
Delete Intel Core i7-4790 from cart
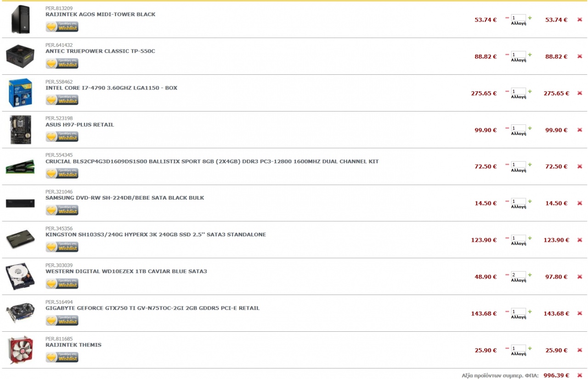coord(580,93)
